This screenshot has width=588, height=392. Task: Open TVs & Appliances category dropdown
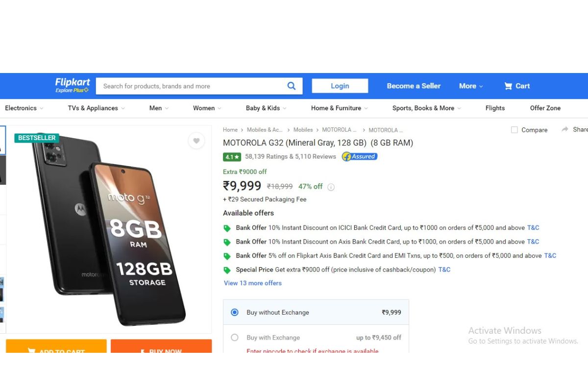click(x=96, y=108)
